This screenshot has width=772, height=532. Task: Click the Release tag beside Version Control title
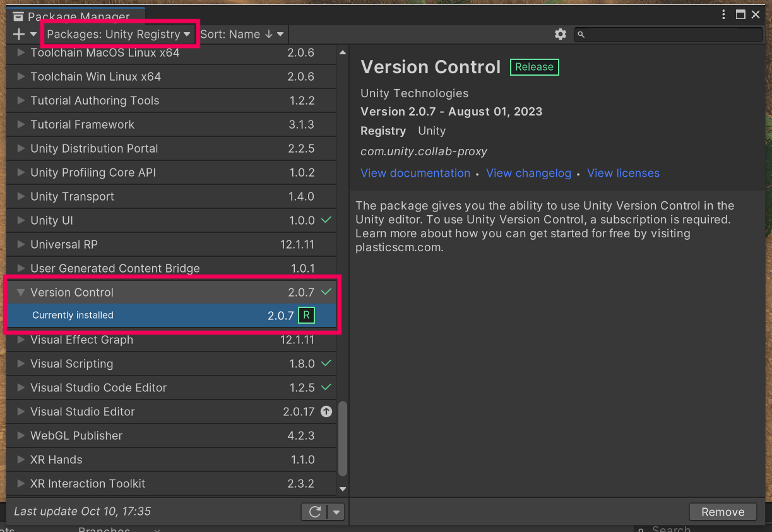[534, 67]
